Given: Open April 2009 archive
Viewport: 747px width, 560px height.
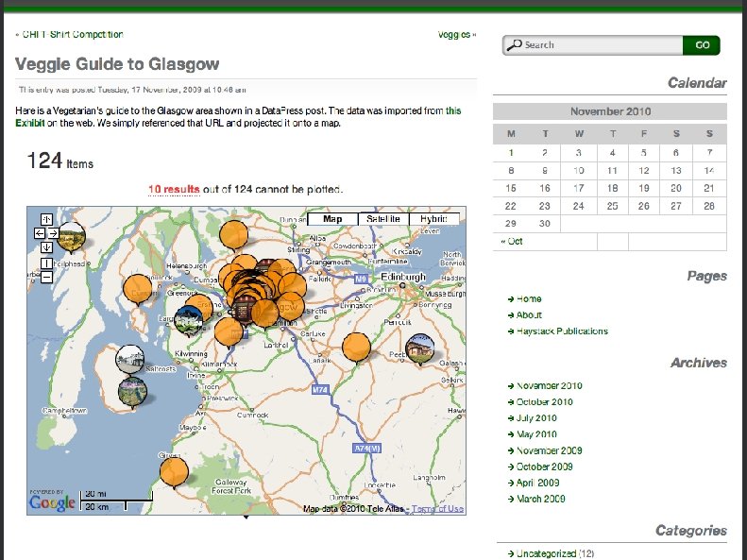Looking at the screenshot, I should [538, 484].
